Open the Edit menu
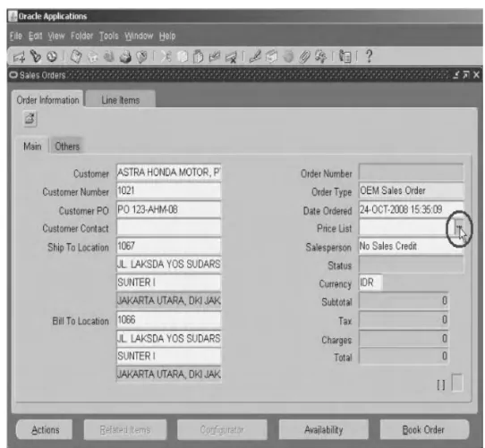Viewport: 485px width, 448px height. 35,36
